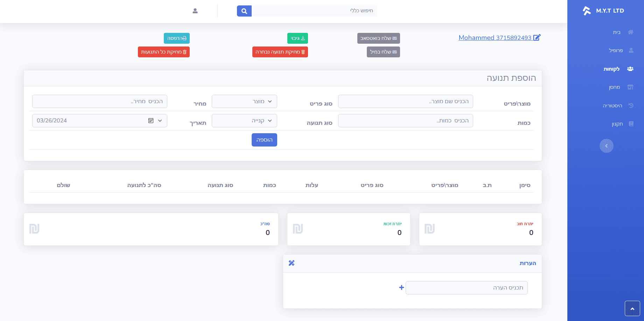Viewport: 644px width, 321px height.
Task: Click the blue icon in the notes header
Action: 292,263
